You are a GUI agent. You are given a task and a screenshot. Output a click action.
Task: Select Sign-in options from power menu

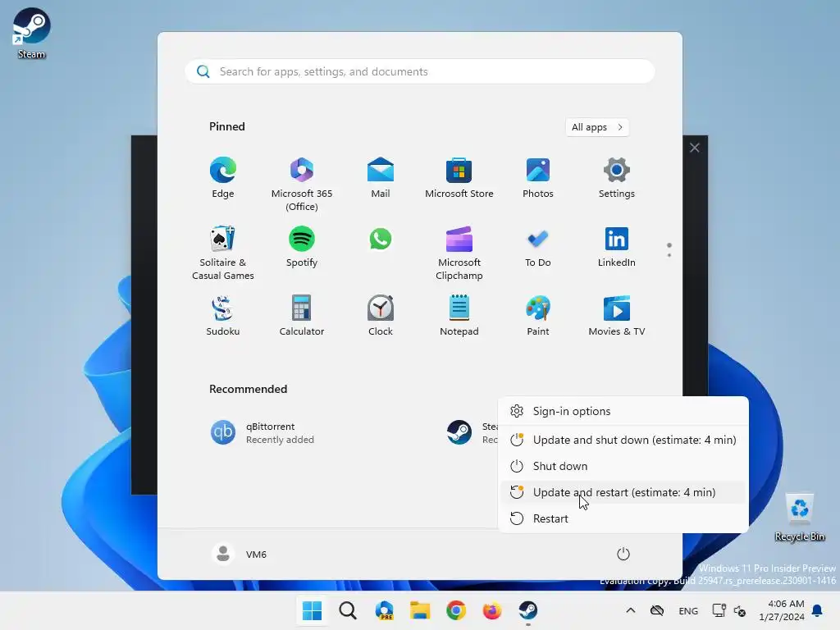pos(623,411)
